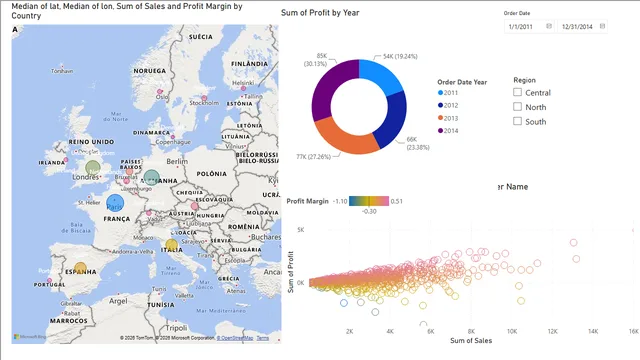The height and width of the screenshot is (360, 640).
Task: Check the Central region checkbox
Action: coord(518,92)
